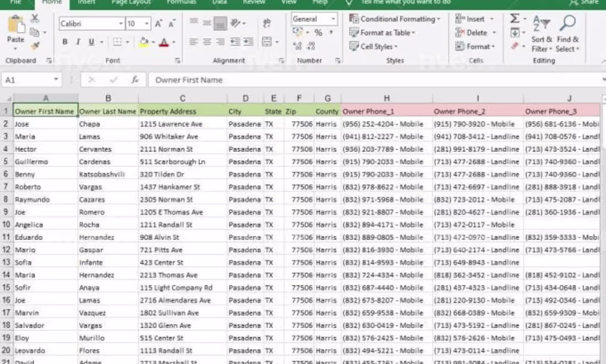Apply the Format Painter
The image size is (606, 364).
36,45
